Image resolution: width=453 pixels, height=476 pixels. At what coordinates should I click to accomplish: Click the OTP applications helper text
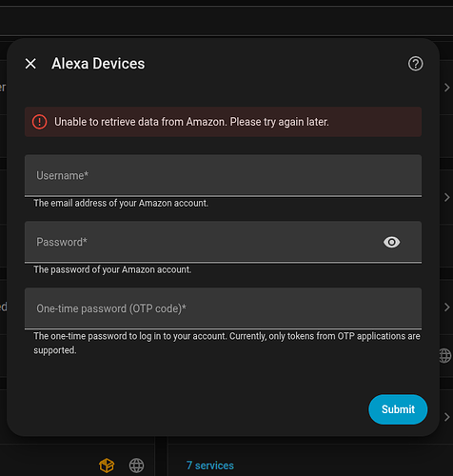click(226, 343)
